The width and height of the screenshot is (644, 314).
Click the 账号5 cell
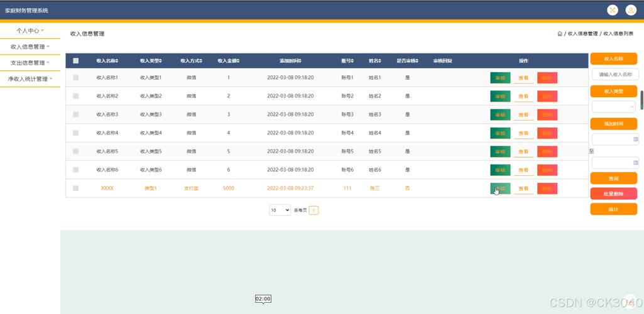point(347,151)
